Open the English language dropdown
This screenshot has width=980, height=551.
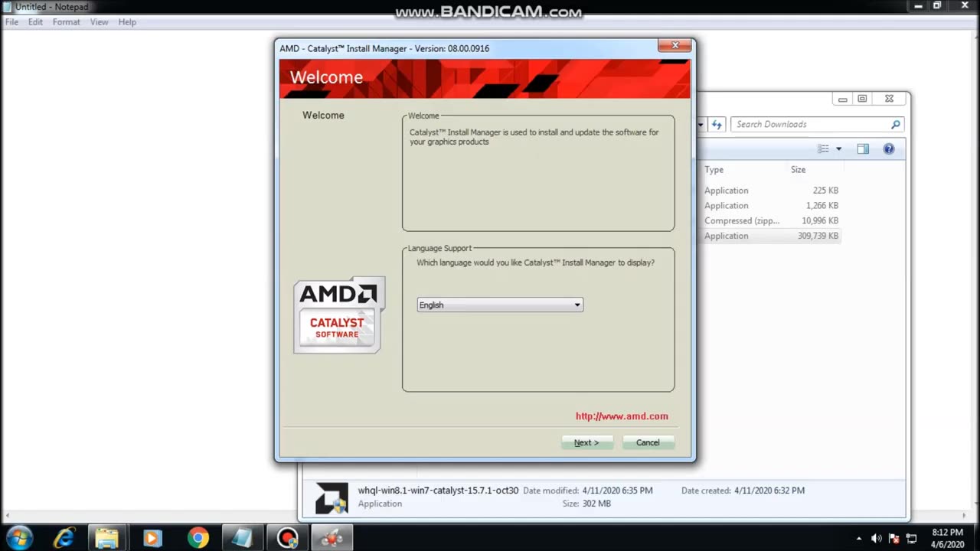pyautogui.click(x=500, y=305)
